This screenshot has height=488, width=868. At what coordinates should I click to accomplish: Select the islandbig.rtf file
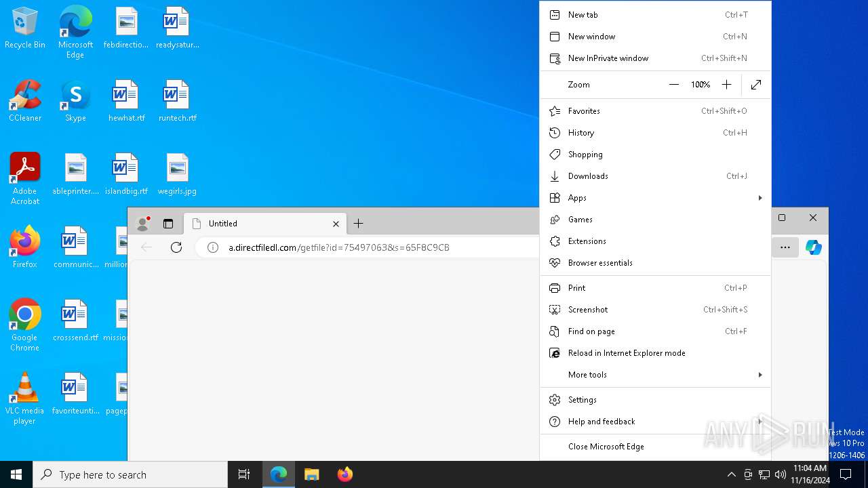coord(126,175)
